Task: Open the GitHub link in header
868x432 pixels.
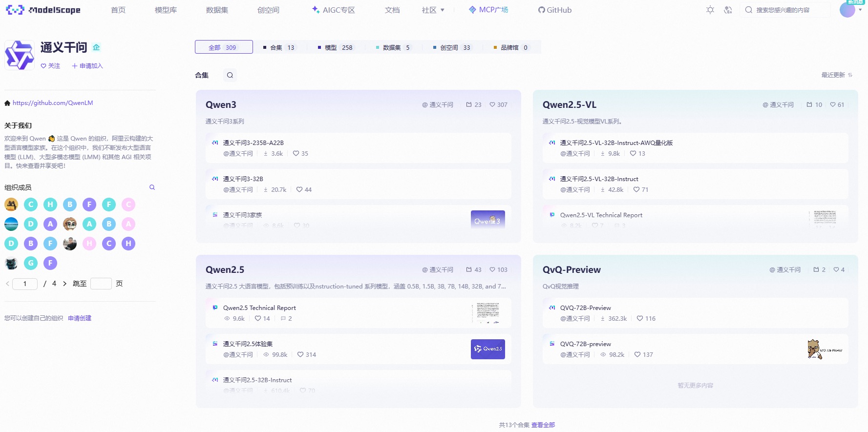Action: click(x=554, y=10)
